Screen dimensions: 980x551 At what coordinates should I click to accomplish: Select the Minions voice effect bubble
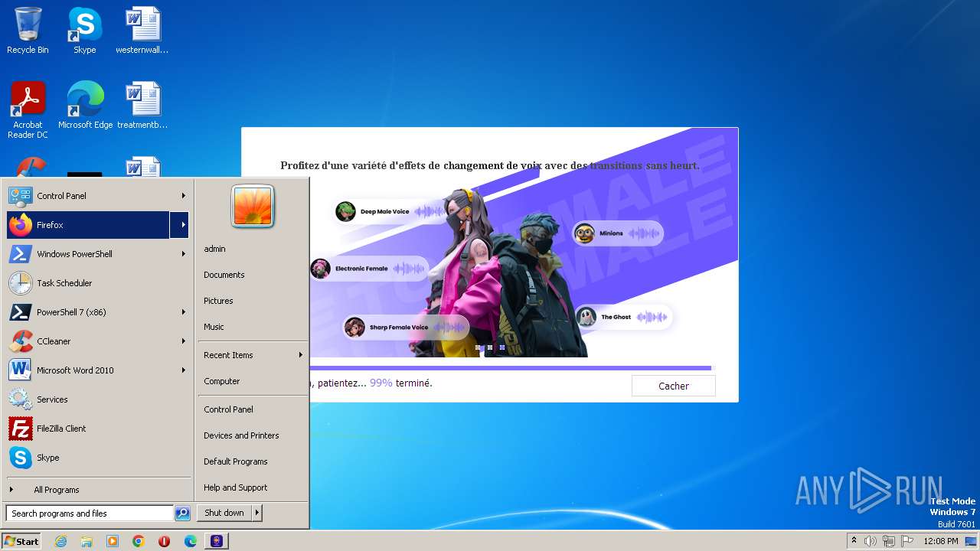click(617, 233)
